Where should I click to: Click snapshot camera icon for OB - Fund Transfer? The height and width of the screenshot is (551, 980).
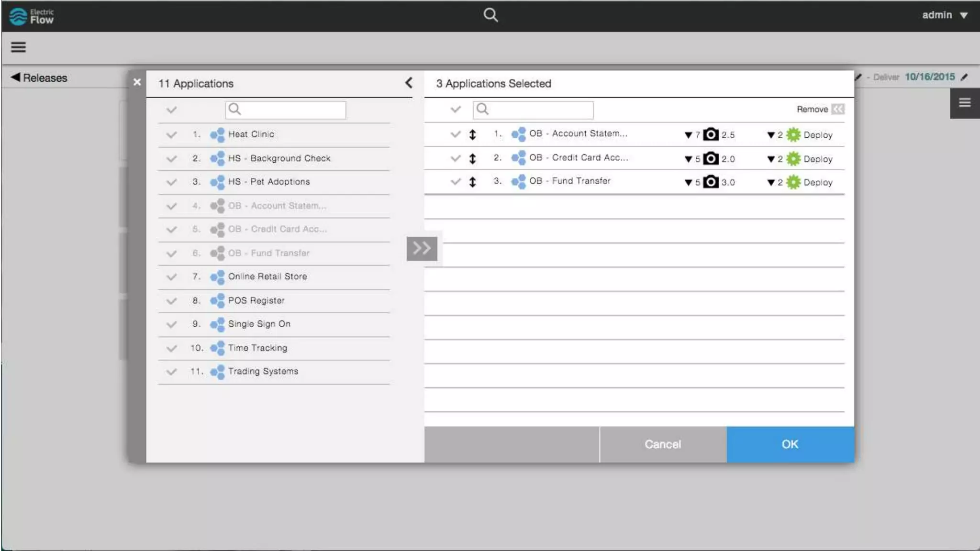(711, 182)
